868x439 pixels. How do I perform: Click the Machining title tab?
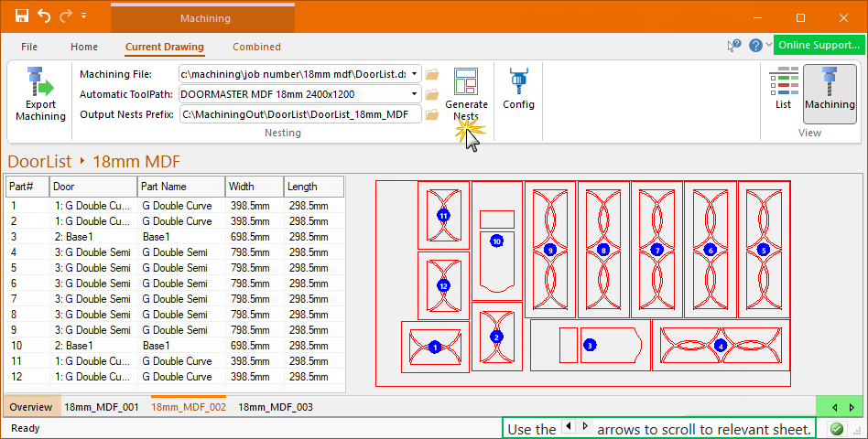pyautogui.click(x=203, y=17)
